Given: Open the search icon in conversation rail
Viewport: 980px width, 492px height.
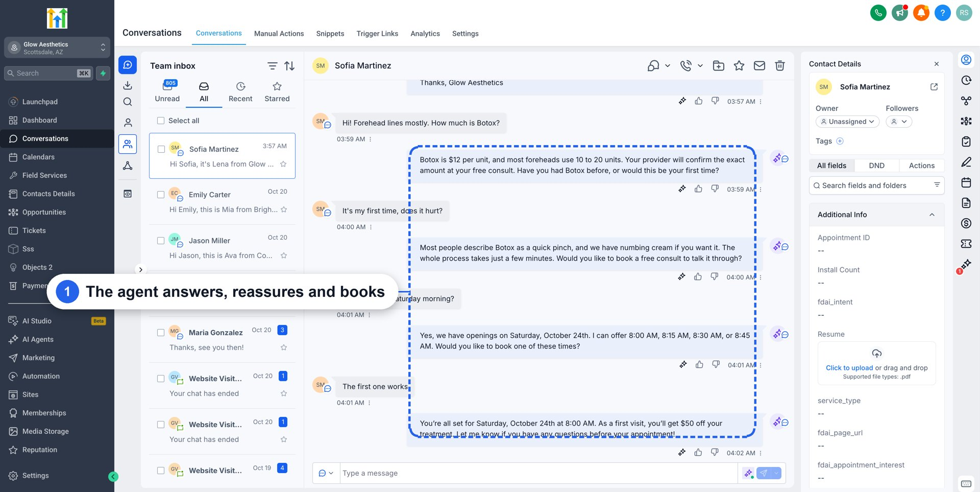Looking at the screenshot, I should pos(128,102).
